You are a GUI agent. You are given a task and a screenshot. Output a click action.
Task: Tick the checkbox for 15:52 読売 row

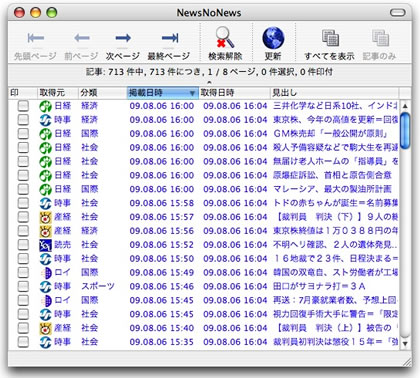point(23,245)
